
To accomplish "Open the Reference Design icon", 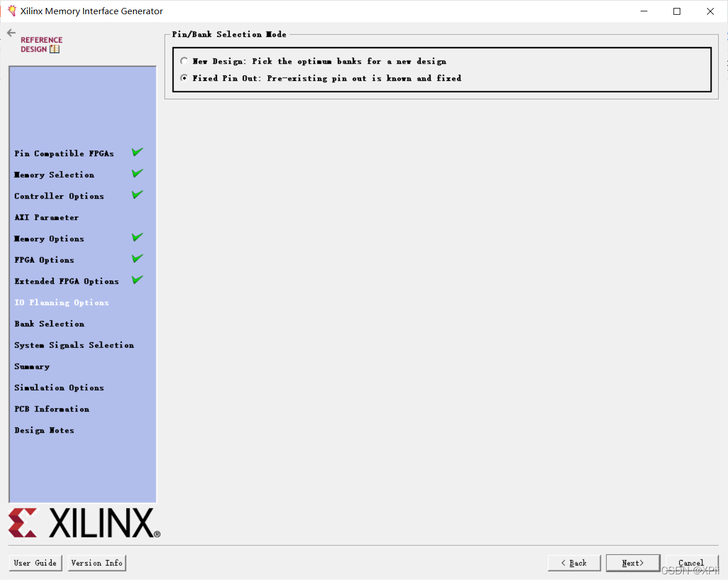I will (x=41, y=45).
